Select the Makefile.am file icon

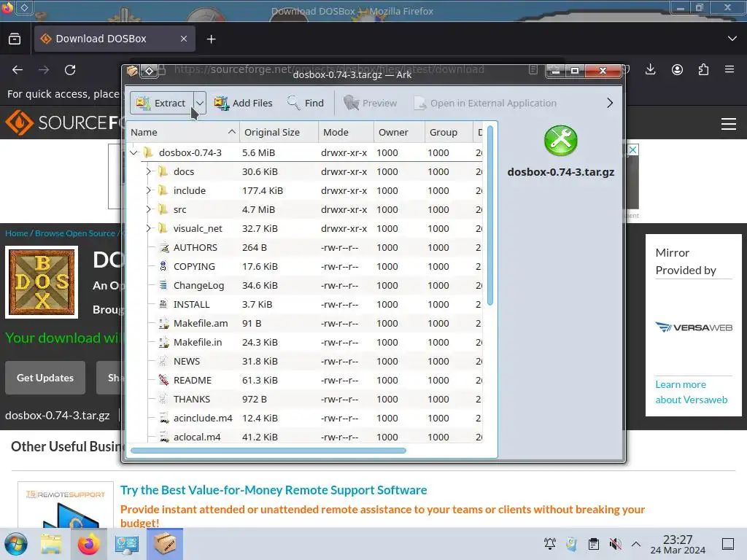tap(164, 323)
